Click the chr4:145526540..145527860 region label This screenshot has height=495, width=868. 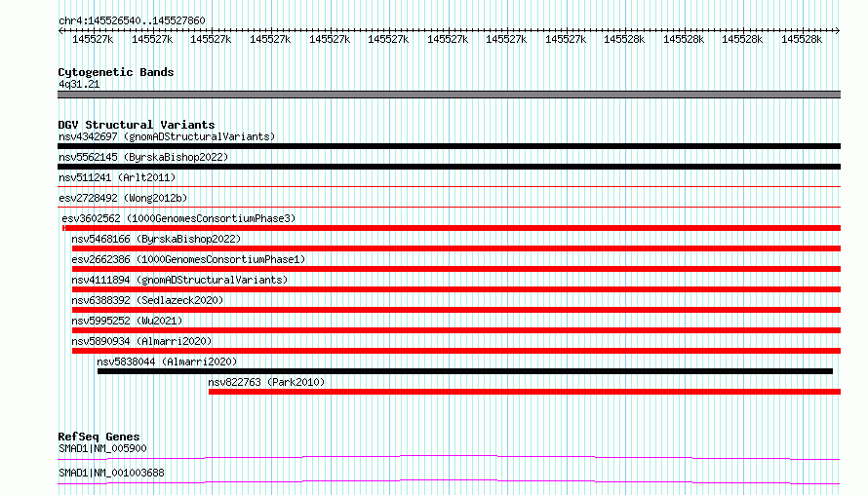[x=132, y=20]
